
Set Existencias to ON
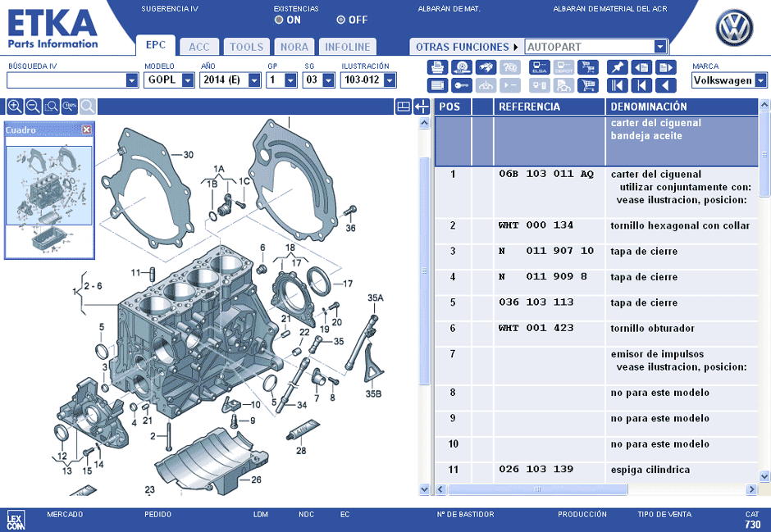[279, 20]
